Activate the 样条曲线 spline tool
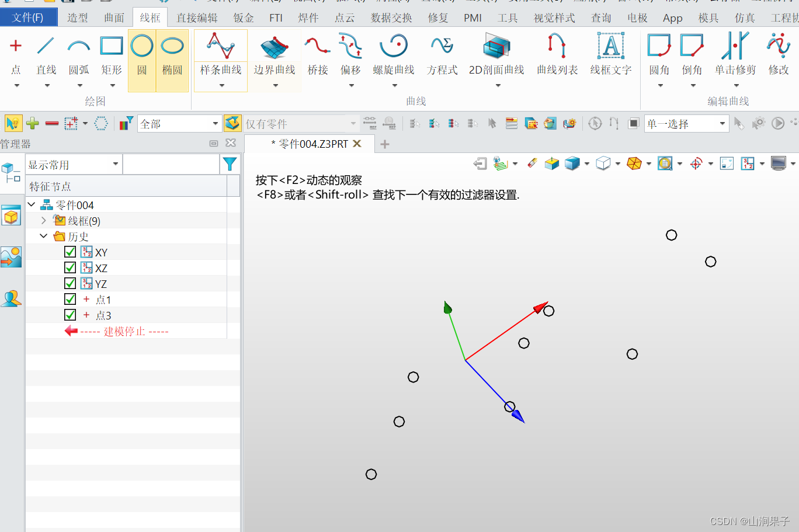Image resolution: width=799 pixels, height=532 pixels. click(221, 54)
